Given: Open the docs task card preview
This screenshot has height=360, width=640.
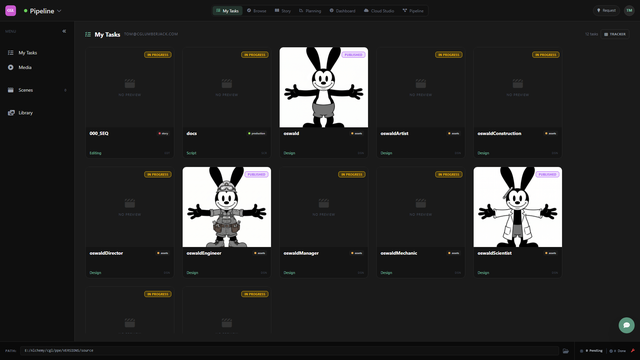Looking at the screenshot, I should [227, 87].
